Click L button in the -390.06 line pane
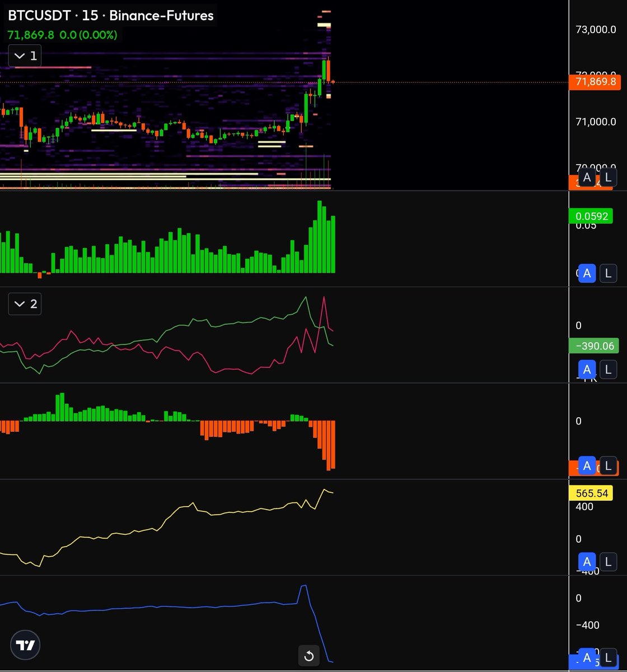The width and height of the screenshot is (627, 672). click(608, 370)
